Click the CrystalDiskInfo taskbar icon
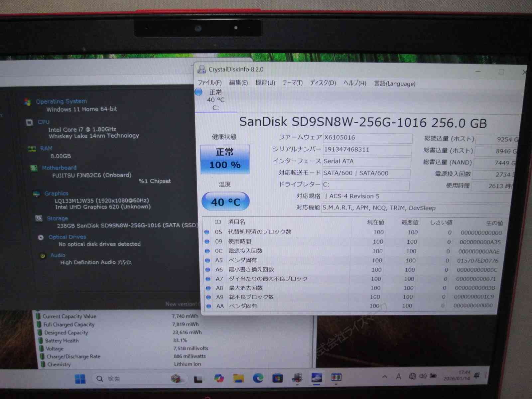Viewport: 532px width, 399px height. [x=317, y=378]
